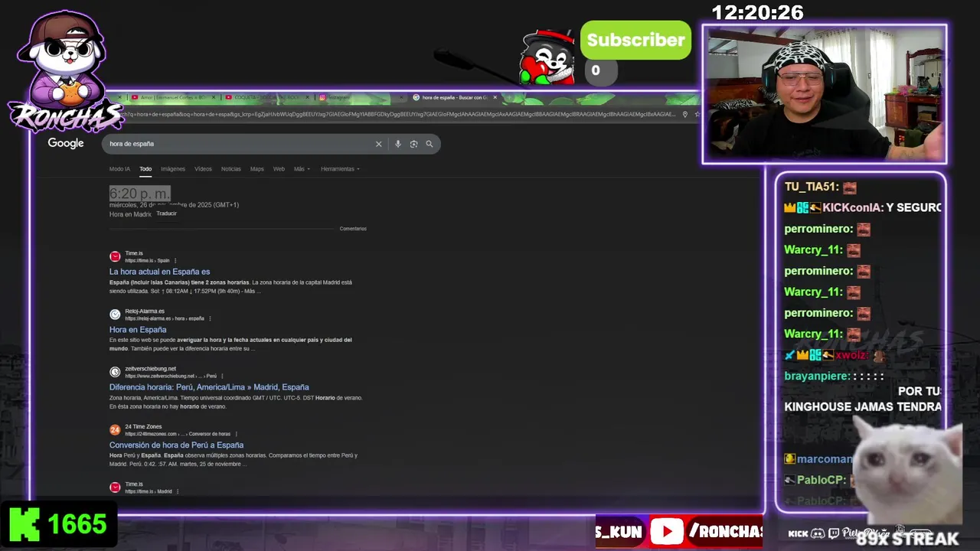Click the KICKconIA chat username

click(851, 207)
